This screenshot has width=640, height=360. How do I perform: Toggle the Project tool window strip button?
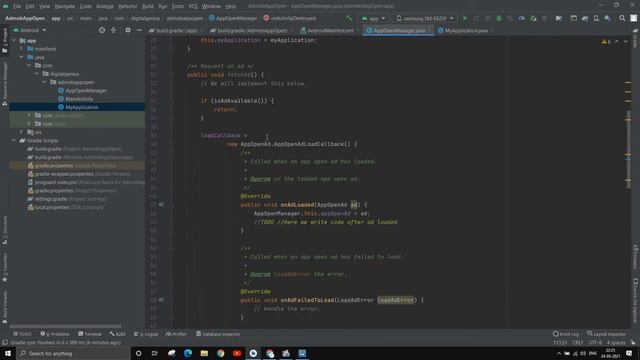click(x=4, y=40)
